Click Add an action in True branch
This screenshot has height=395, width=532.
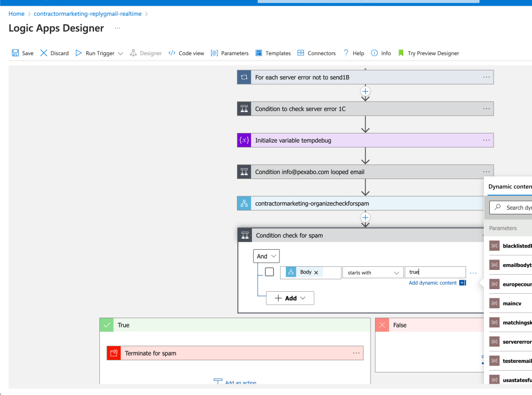coord(235,382)
